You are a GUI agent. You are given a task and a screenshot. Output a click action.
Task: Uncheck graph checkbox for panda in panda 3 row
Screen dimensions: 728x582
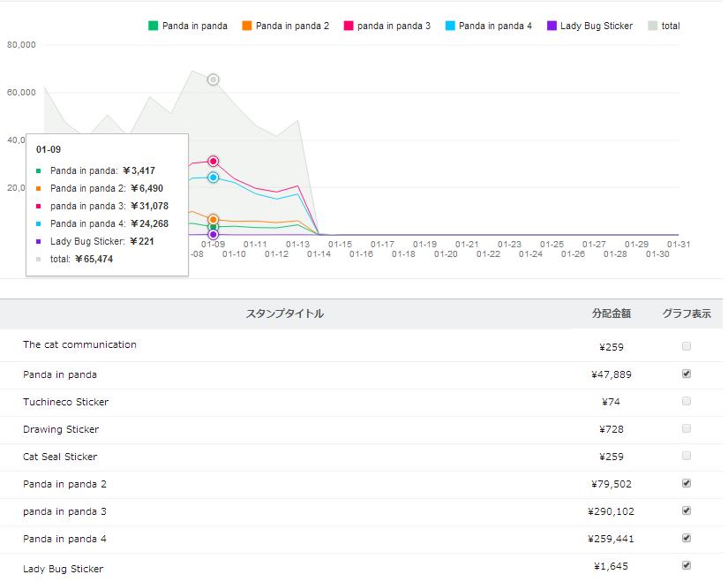pos(687,510)
